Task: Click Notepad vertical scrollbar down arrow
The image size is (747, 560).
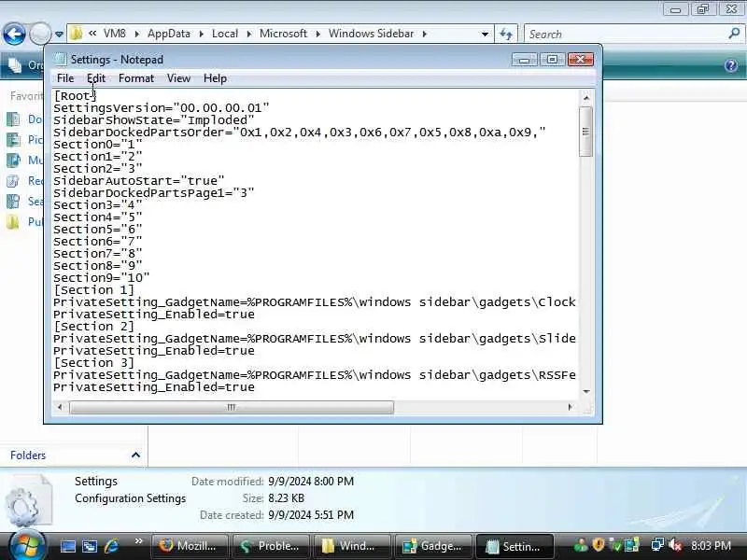Action: pyautogui.click(x=586, y=391)
